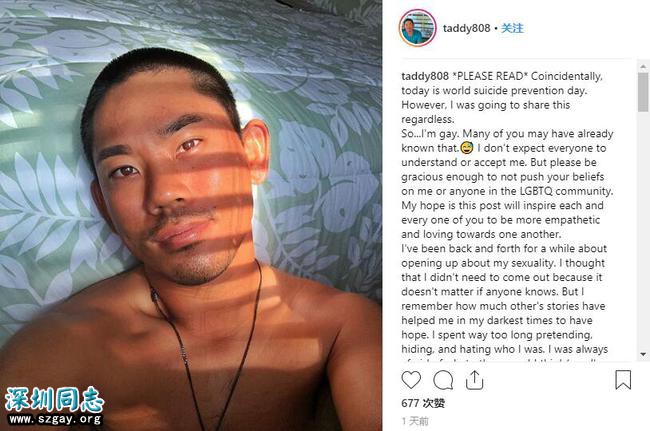
Task: Click the 深圳同志 watermark logo
Action: [x=54, y=400]
